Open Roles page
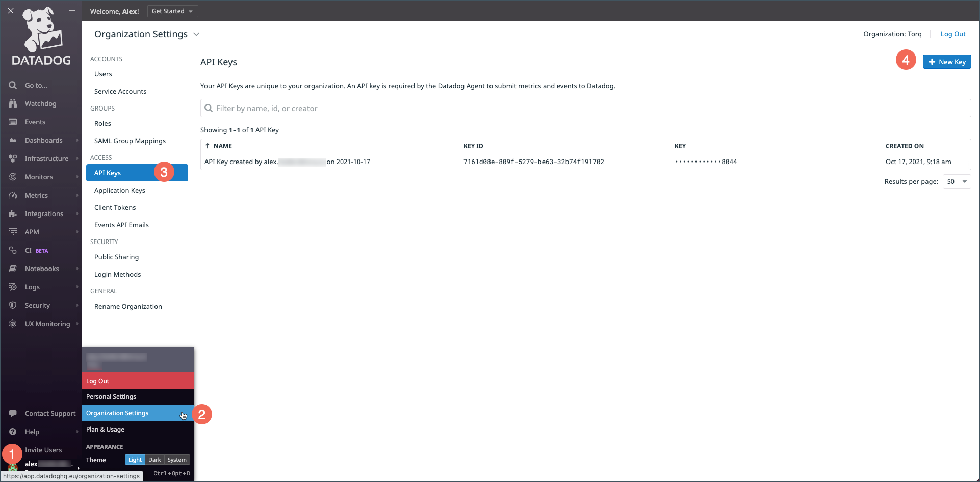980x482 pixels. tap(102, 123)
